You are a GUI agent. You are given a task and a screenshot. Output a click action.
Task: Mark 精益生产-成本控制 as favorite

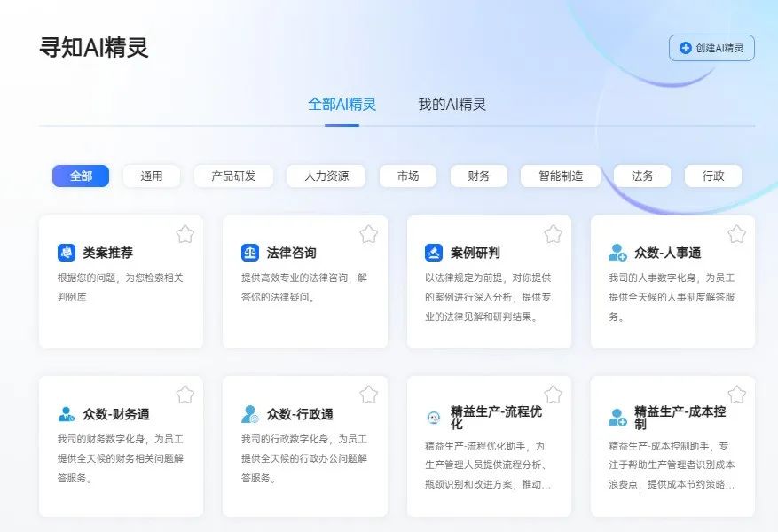pos(737,395)
